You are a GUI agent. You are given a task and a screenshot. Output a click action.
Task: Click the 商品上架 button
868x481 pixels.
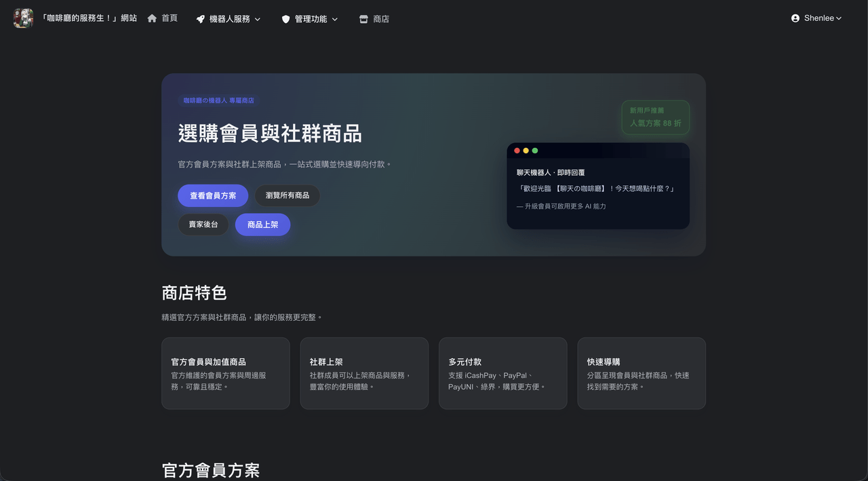click(x=263, y=225)
